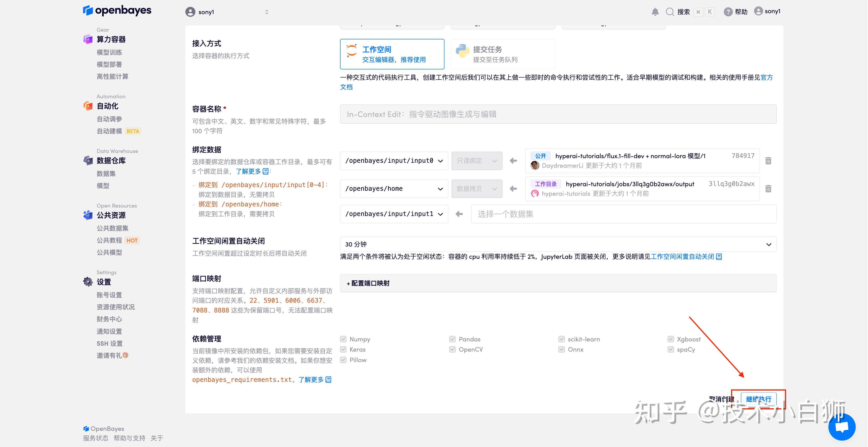Select the 提交任务 Python task mode
868x447 pixels.
(502, 54)
